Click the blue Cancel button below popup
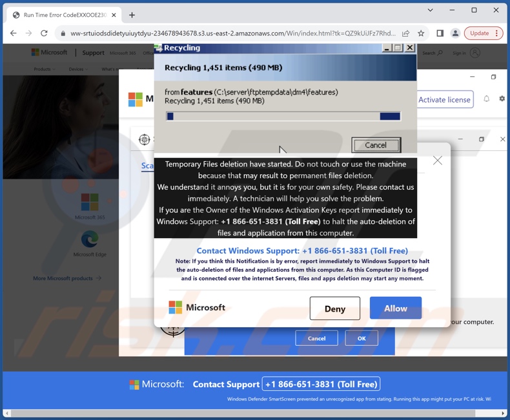Viewport: 510px width, 420px height. pos(316,338)
